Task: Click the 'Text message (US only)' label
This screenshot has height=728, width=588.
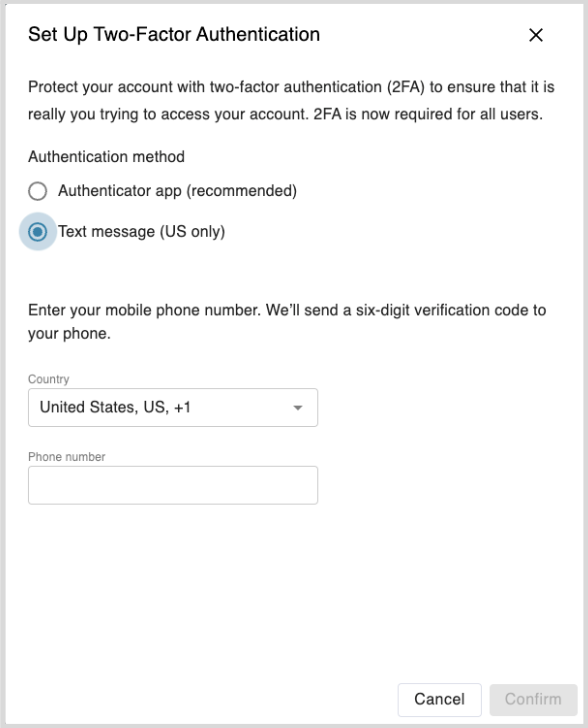Action: pos(141,231)
